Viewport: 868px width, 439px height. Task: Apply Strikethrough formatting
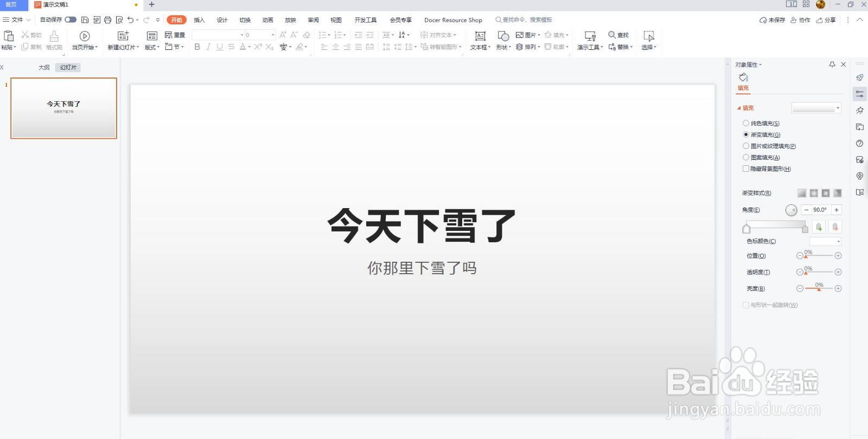[x=231, y=47]
